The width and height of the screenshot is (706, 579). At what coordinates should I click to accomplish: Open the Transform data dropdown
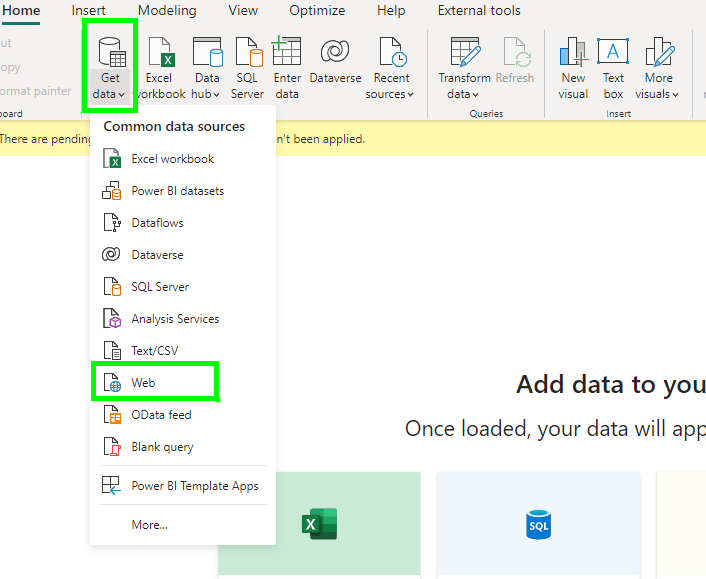464,68
